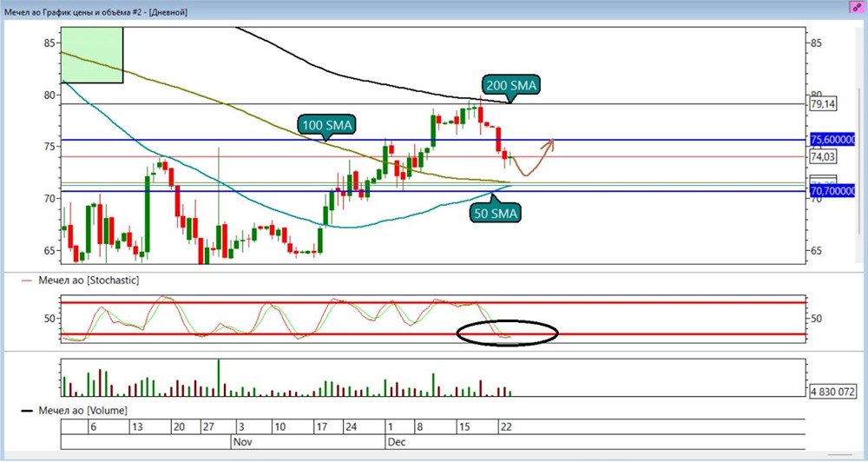Screen dimensions: 868x462
Task: Click the 'Мечел ао [Volume]' legend label
Action: coord(83,411)
